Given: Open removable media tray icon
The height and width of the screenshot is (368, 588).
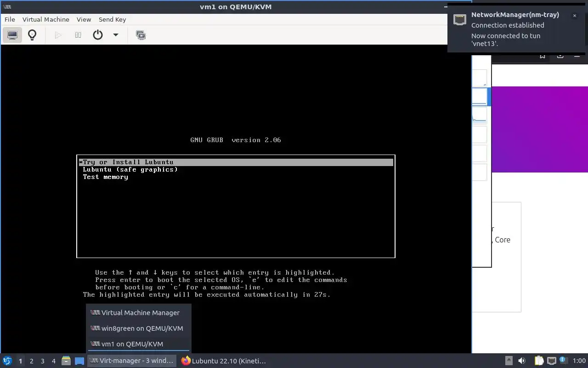Looking at the screenshot, I should point(509,361).
